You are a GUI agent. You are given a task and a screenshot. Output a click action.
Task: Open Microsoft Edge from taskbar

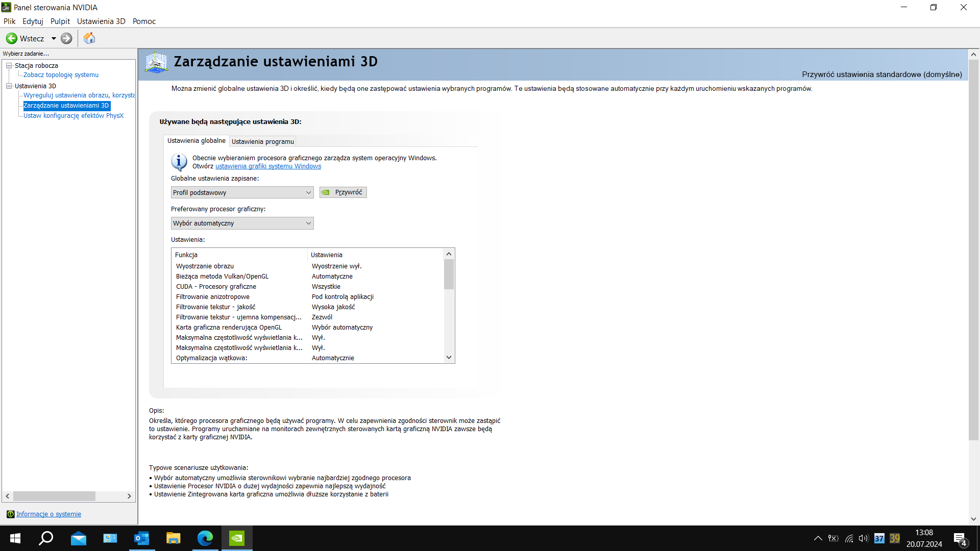click(x=205, y=538)
